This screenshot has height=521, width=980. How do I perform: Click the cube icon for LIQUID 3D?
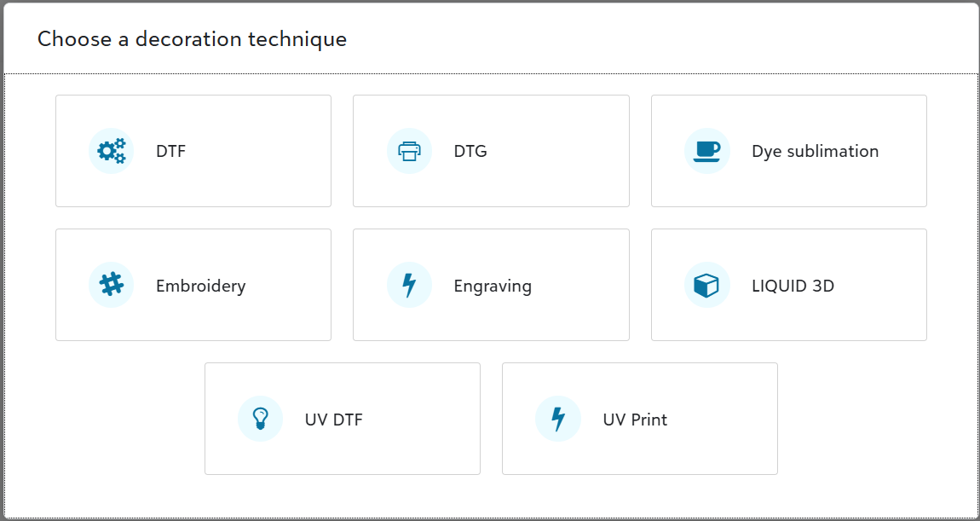pyautogui.click(x=706, y=285)
